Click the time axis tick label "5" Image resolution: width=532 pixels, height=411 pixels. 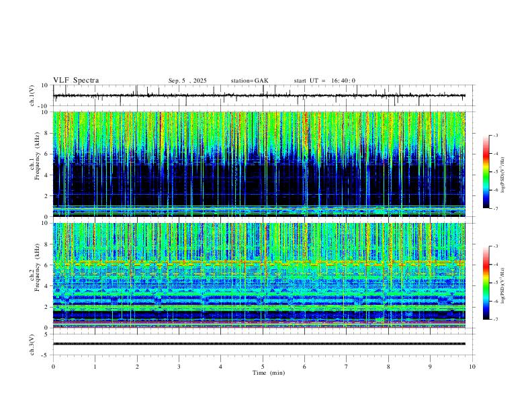point(263,367)
